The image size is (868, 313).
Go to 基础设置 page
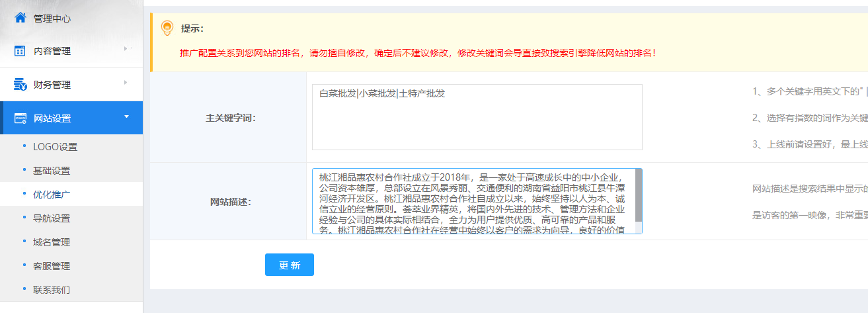coord(52,171)
